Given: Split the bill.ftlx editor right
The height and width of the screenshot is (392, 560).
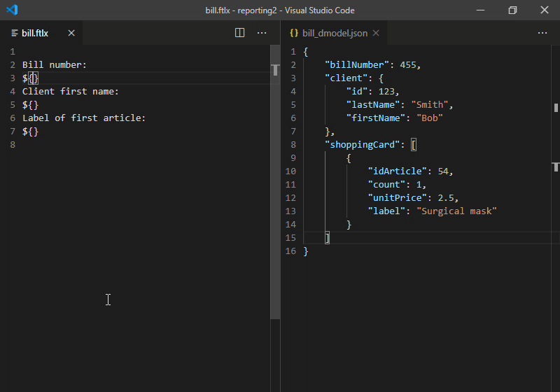Looking at the screenshot, I should (239, 33).
